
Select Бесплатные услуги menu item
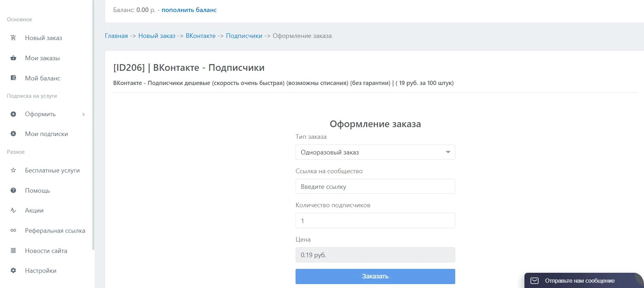[x=52, y=170]
